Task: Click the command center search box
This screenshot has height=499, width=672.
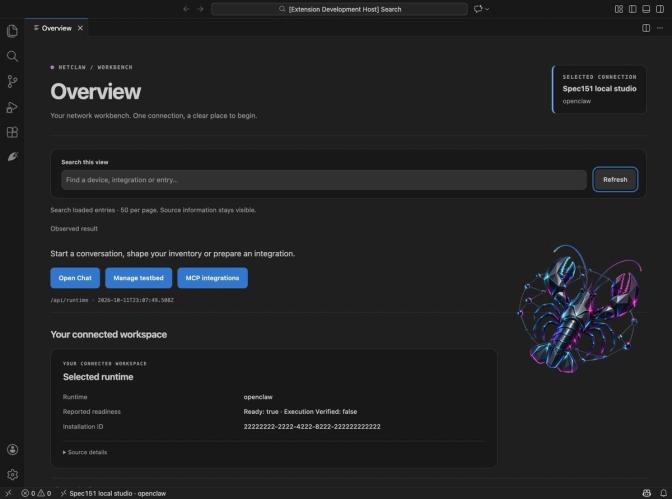Action: (x=339, y=9)
